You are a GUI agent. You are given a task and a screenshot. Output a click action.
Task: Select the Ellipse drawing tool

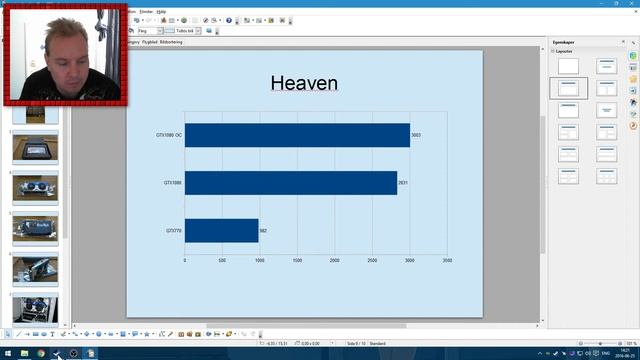44,334
